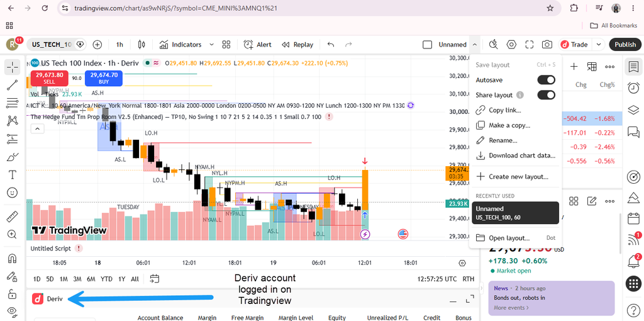Enter fullscreen mode

pos(529,45)
